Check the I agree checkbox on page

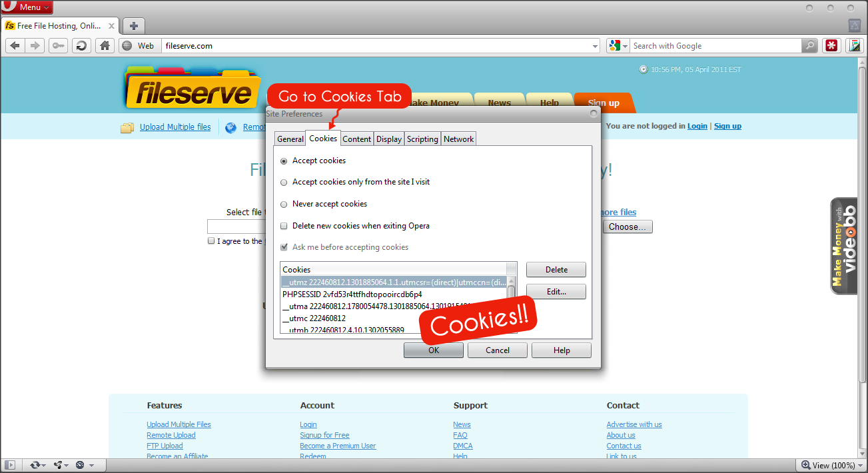pyautogui.click(x=211, y=241)
